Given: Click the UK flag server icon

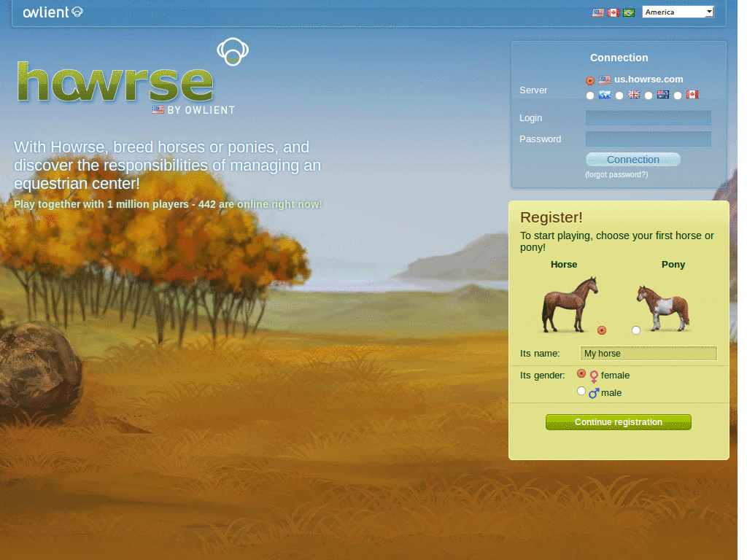Looking at the screenshot, I should pos(634,94).
